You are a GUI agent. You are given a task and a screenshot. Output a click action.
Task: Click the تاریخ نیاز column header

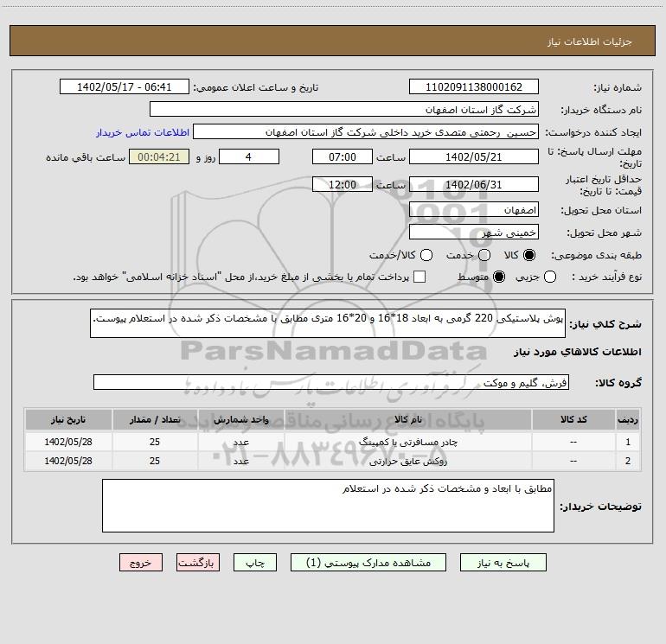(68, 420)
